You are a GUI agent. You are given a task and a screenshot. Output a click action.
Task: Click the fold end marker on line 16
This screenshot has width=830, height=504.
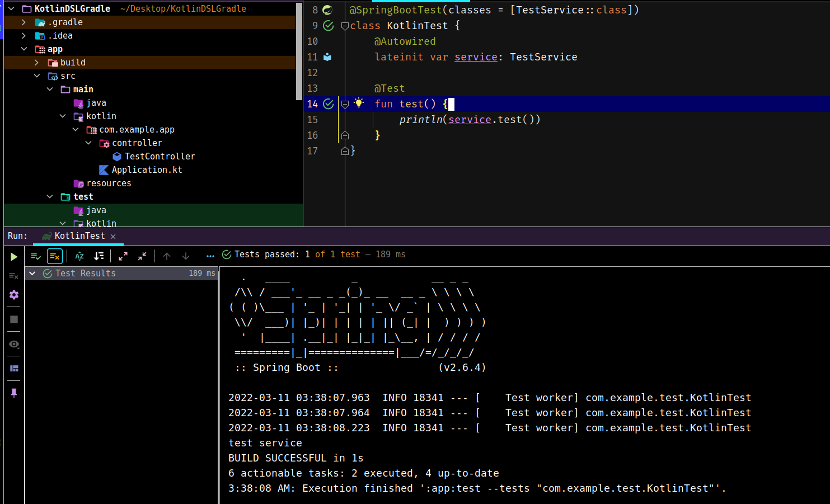345,135
